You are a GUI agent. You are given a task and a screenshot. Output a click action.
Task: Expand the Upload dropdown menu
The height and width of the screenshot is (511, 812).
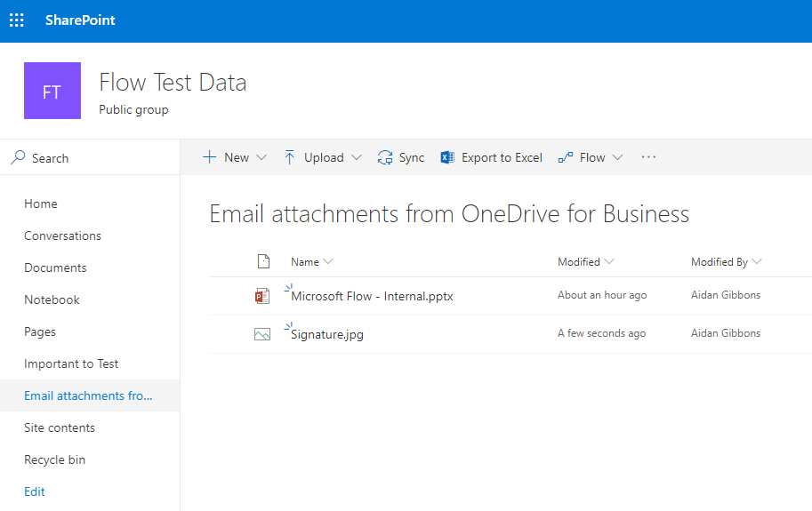coord(357,157)
